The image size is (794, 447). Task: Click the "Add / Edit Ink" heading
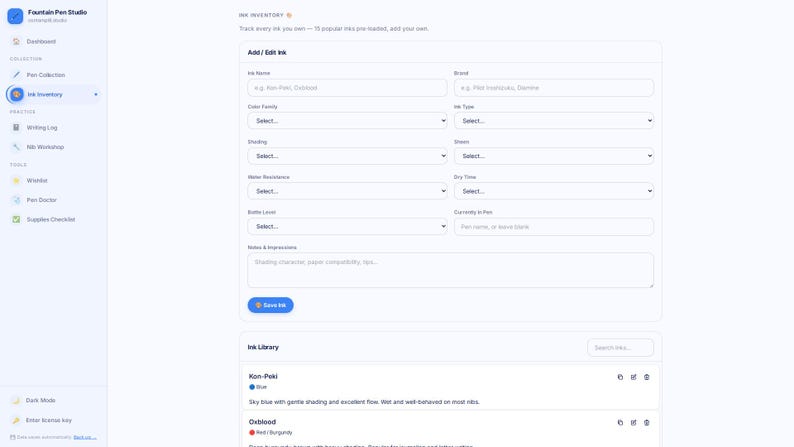pos(267,53)
